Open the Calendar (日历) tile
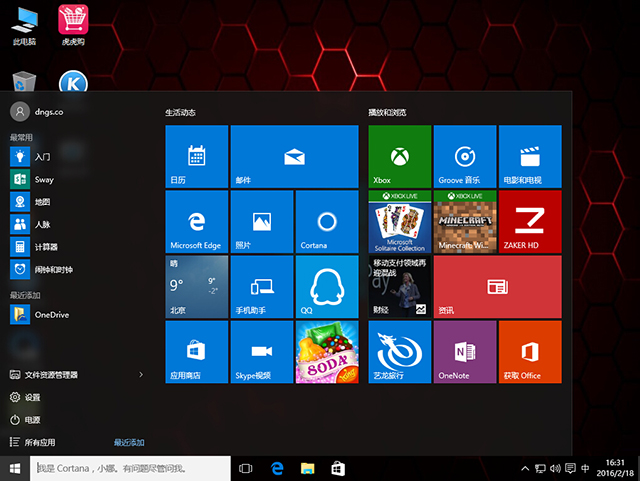The image size is (640, 481). tap(197, 156)
